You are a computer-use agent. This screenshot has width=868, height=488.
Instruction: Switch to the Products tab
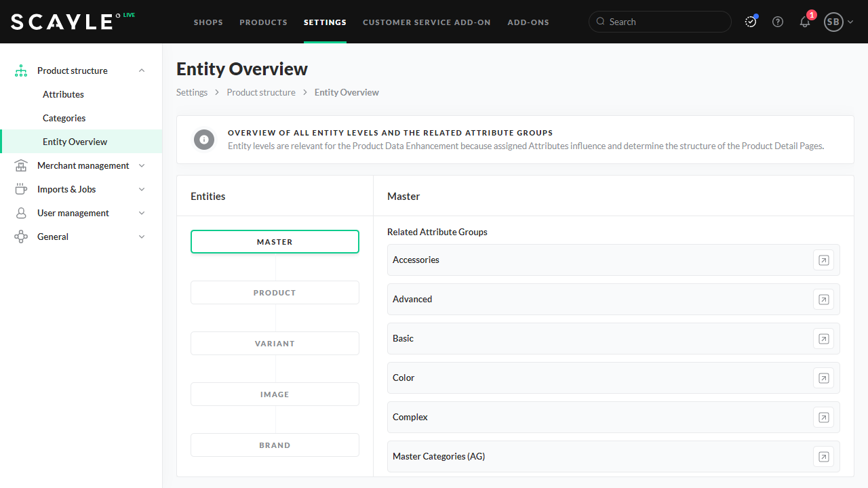point(263,22)
